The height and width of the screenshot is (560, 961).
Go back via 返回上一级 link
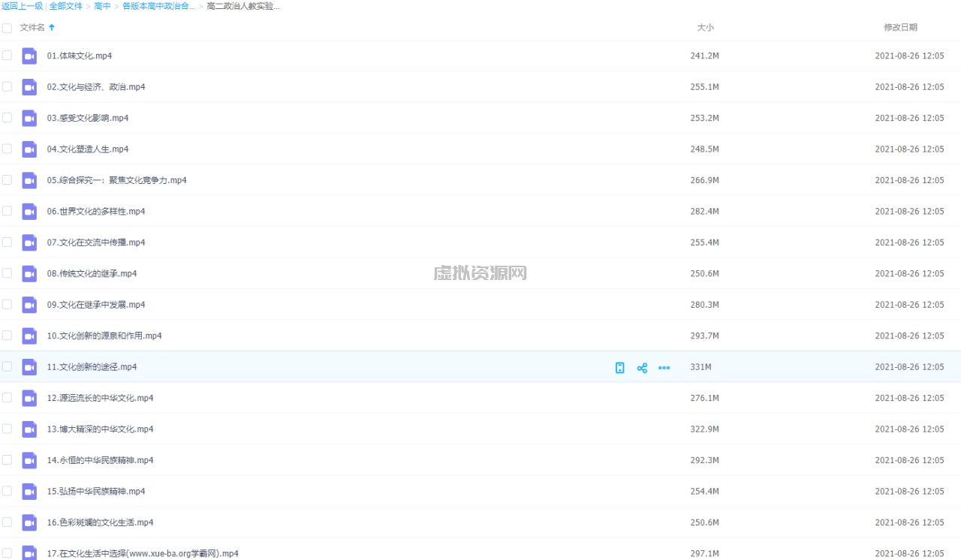(22, 6)
